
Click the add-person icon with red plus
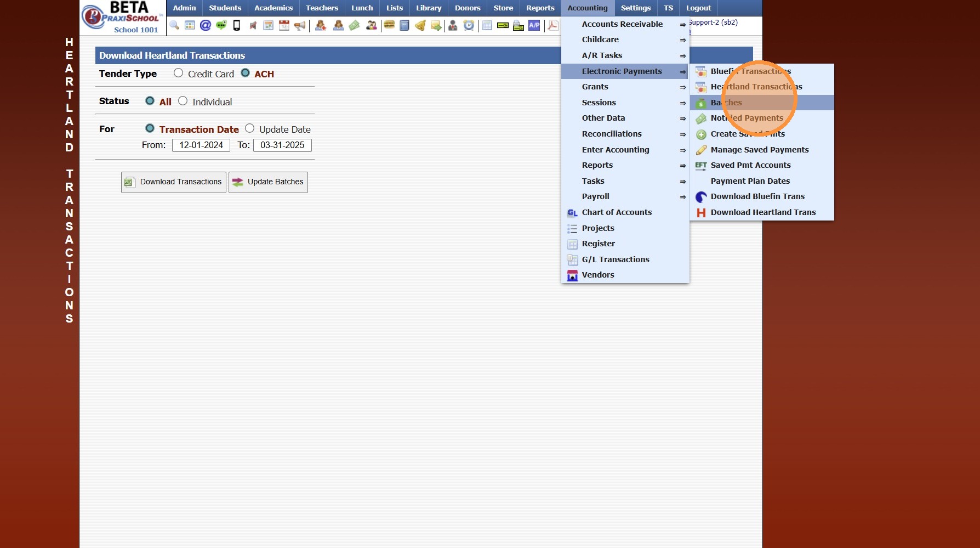click(x=321, y=25)
